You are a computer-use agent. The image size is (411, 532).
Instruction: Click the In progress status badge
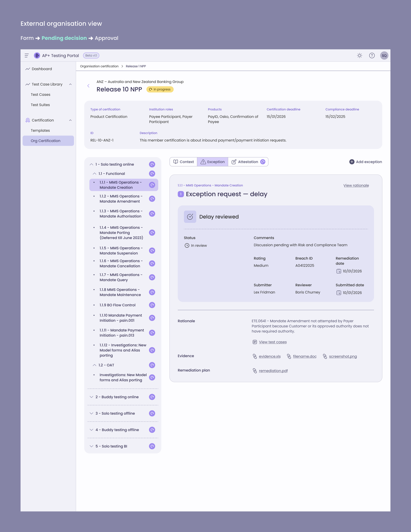pos(160,89)
